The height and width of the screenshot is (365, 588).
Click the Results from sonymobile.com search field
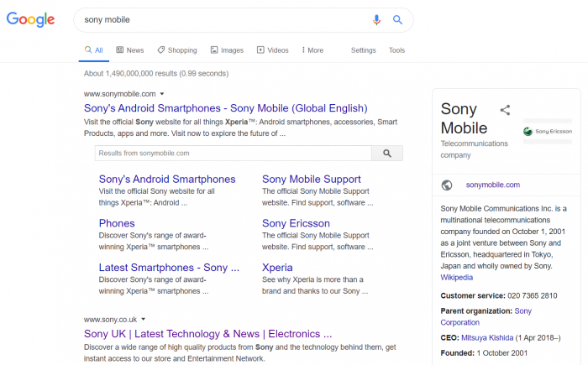tap(233, 154)
